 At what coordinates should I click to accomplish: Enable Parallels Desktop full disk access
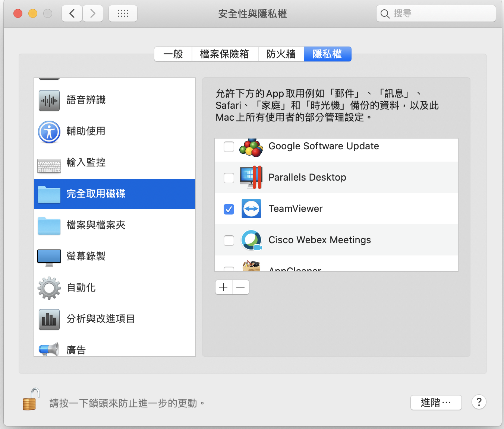[229, 178]
